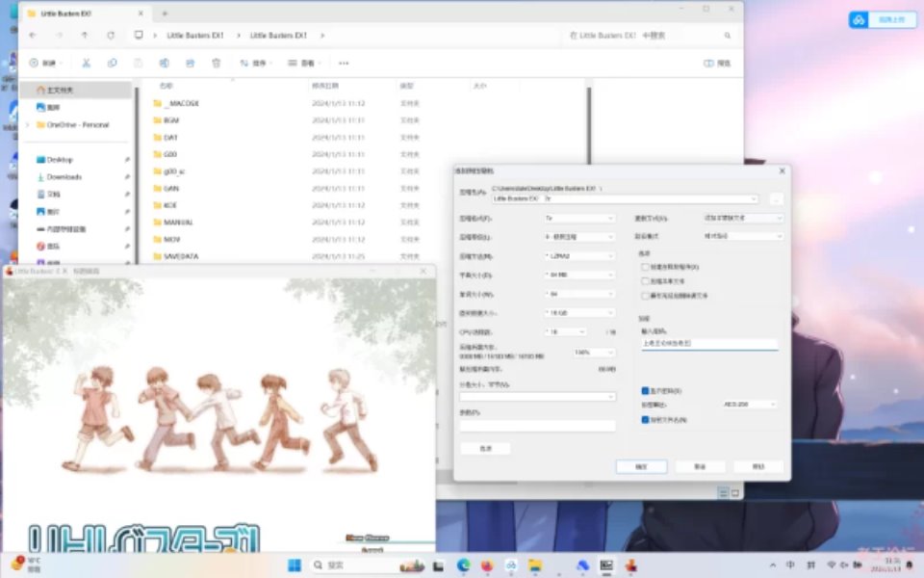The height and width of the screenshot is (578, 924).
Task: Cut the selected item in File Explorer toolbar
Action: click(x=86, y=64)
